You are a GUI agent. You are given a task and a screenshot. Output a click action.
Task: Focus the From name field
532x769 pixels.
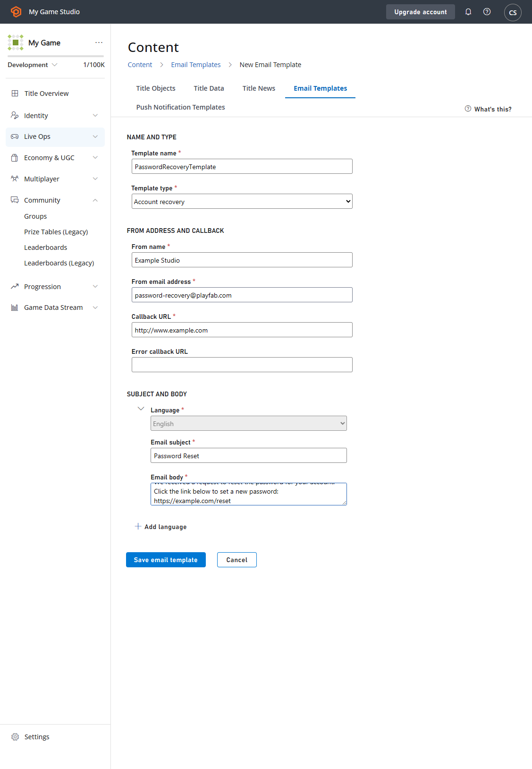(242, 260)
